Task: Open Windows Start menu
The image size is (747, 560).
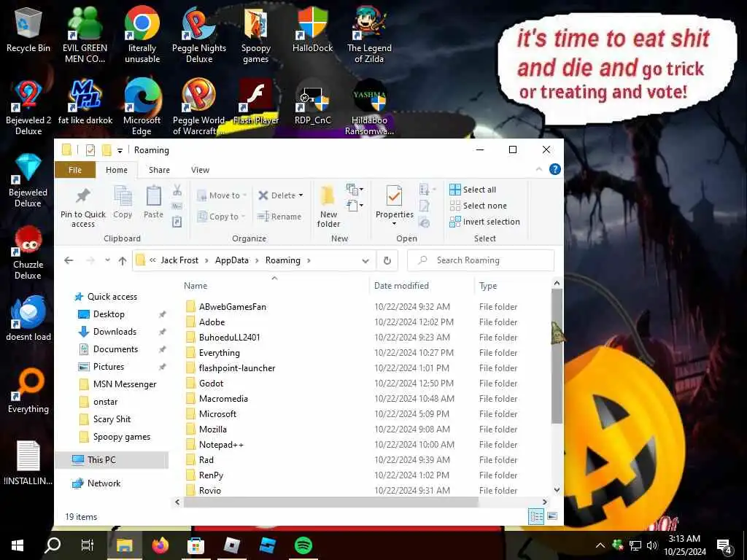Action: [x=18, y=545]
